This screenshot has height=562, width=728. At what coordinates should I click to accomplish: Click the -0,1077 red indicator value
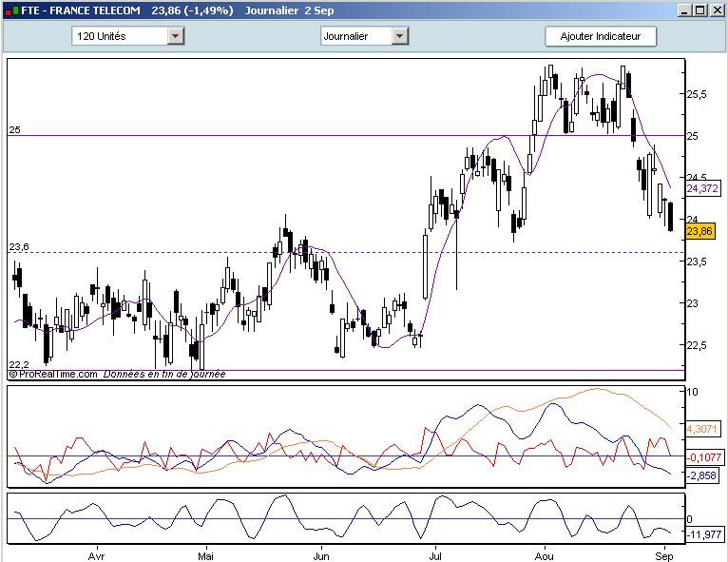[705, 457]
